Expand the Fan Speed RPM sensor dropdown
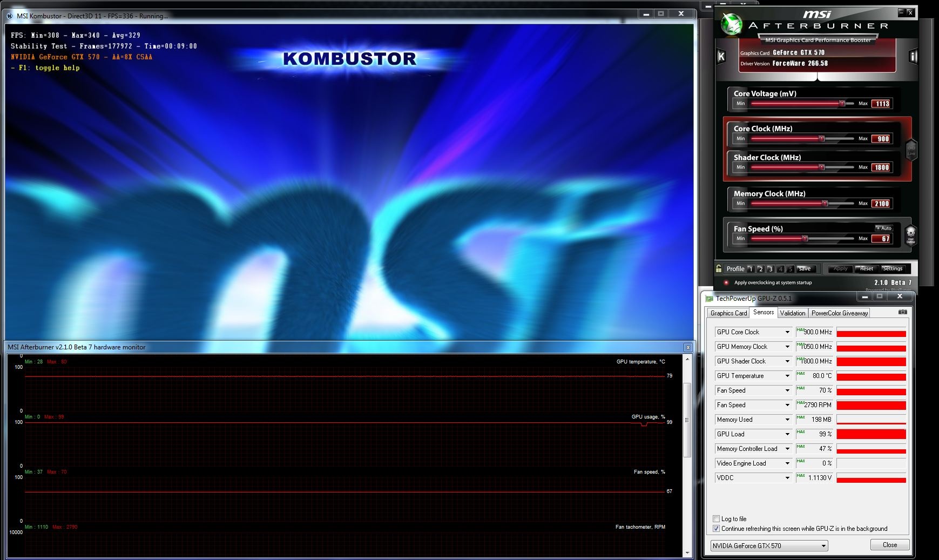This screenshot has height=560, width=939. [x=787, y=405]
